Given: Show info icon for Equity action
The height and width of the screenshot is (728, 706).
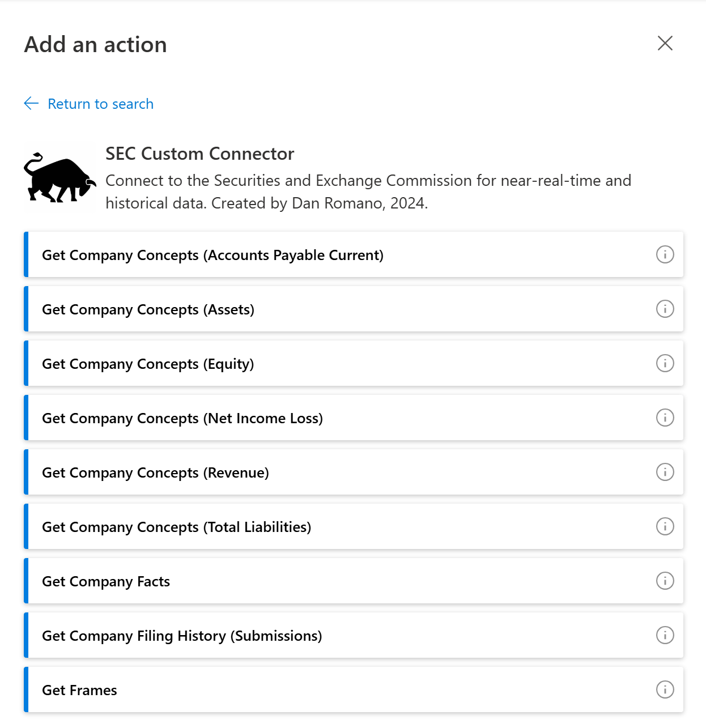Looking at the screenshot, I should [665, 363].
